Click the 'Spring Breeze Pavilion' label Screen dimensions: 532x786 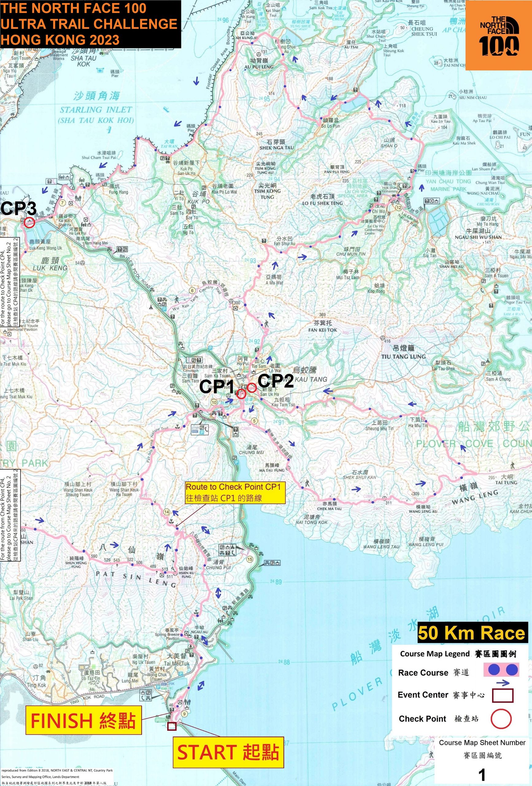(167, 636)
